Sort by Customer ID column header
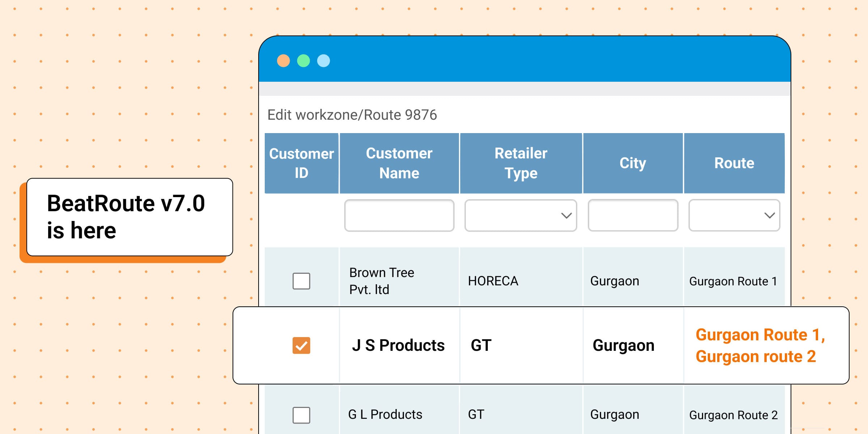The height and width of the screenshot is (434, 868). pos(301,163)
